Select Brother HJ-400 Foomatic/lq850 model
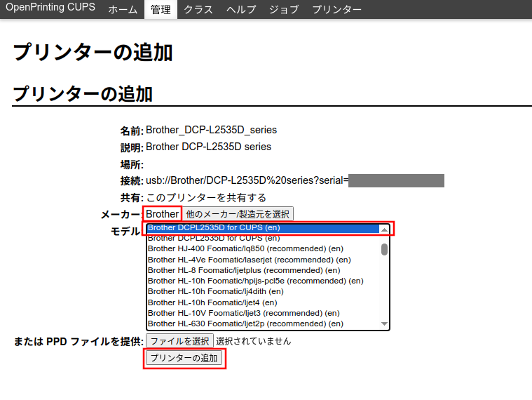This screenshot has width=532, height=400. (263, 248)
